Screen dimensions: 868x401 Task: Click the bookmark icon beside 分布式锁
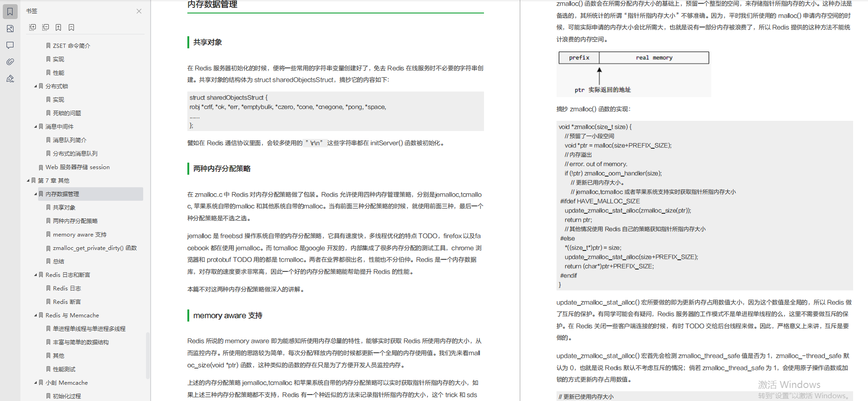point(41,86)
